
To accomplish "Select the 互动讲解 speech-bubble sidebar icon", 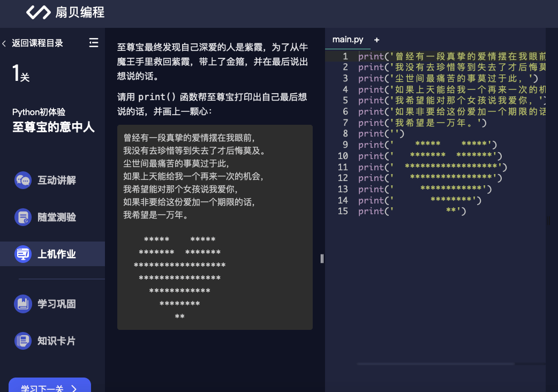I will click(22, 180).
